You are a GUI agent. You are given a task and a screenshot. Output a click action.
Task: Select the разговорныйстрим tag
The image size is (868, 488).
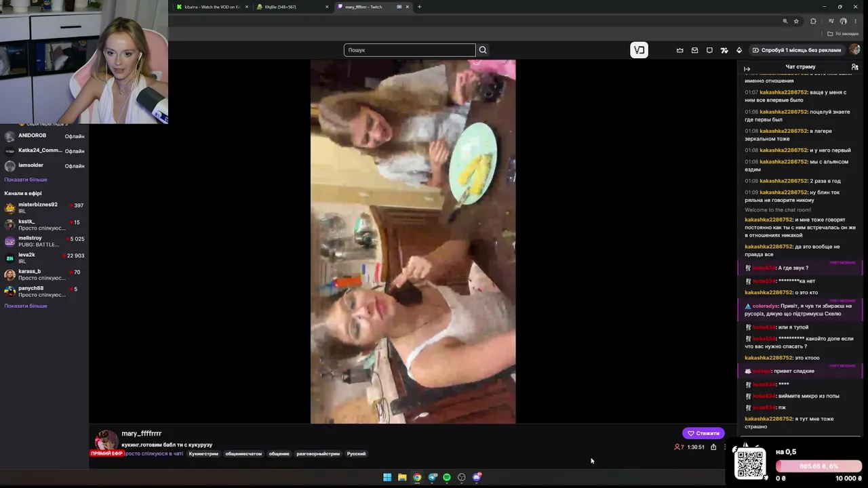pos(318,453)
